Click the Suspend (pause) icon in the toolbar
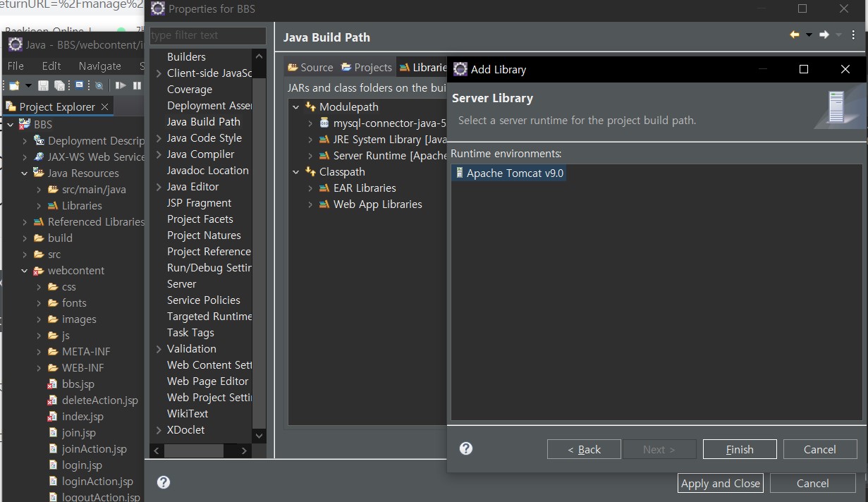 [137, 85]
